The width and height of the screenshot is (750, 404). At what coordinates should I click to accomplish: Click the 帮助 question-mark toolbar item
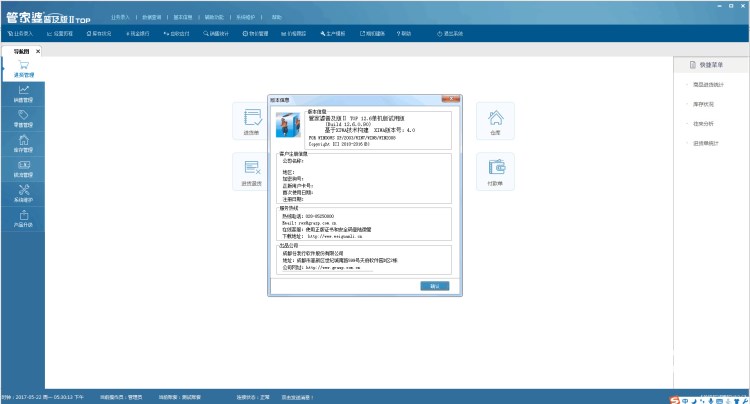[404, 33]
